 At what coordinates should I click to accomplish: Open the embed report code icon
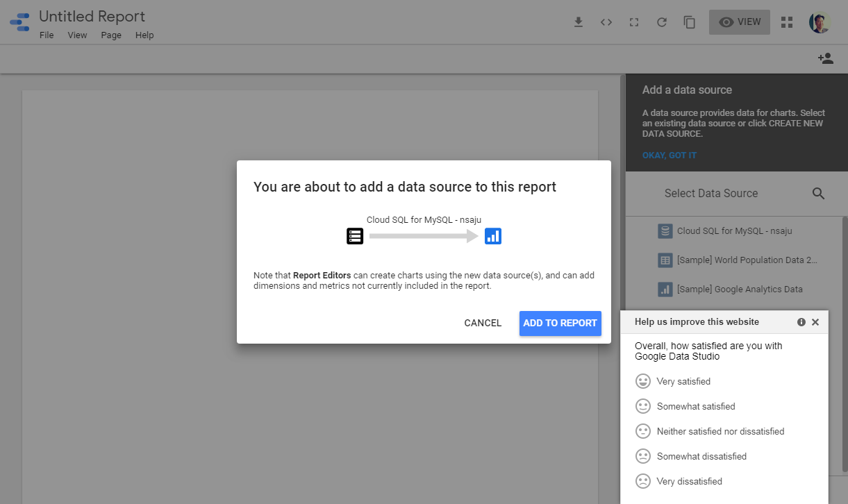(x=606, y=22)
